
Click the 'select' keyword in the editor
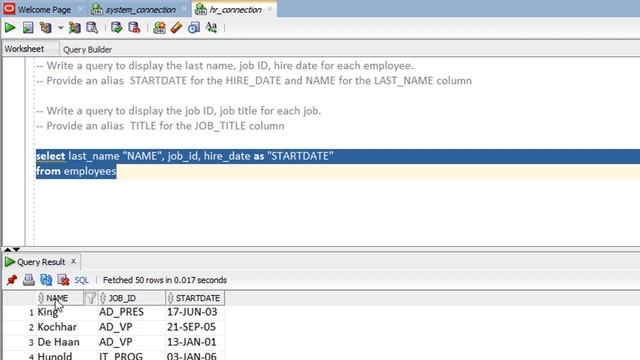[x=51, y=156]
